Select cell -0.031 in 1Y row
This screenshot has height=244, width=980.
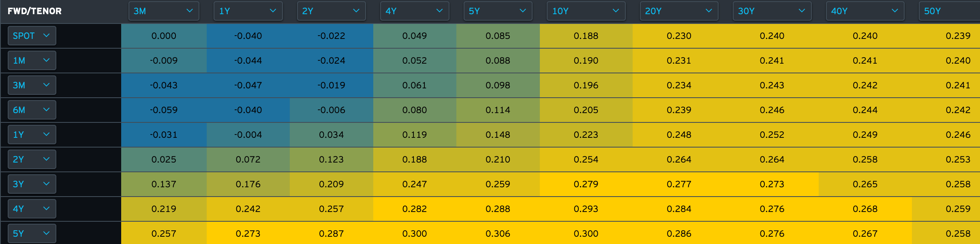click(164, 135)
